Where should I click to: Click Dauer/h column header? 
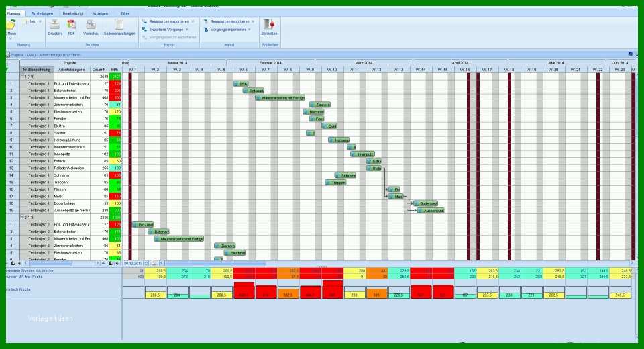(x=99, y=70)
